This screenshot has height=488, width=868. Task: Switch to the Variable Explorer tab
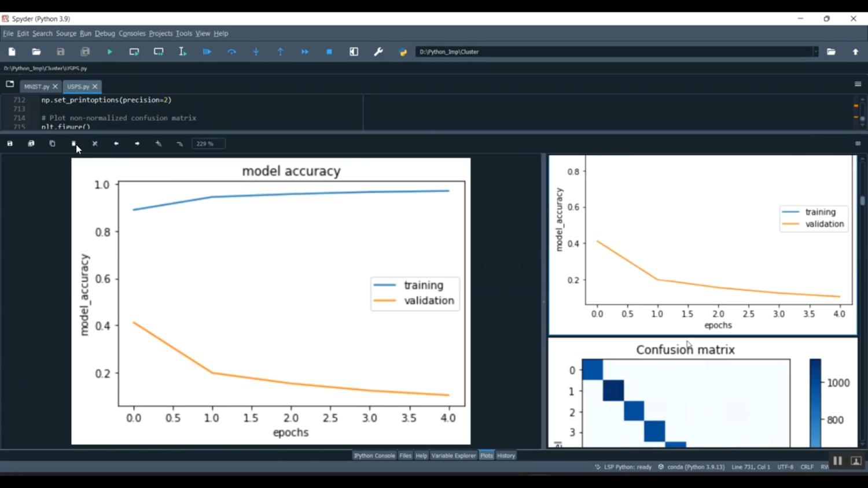point(453,456)
